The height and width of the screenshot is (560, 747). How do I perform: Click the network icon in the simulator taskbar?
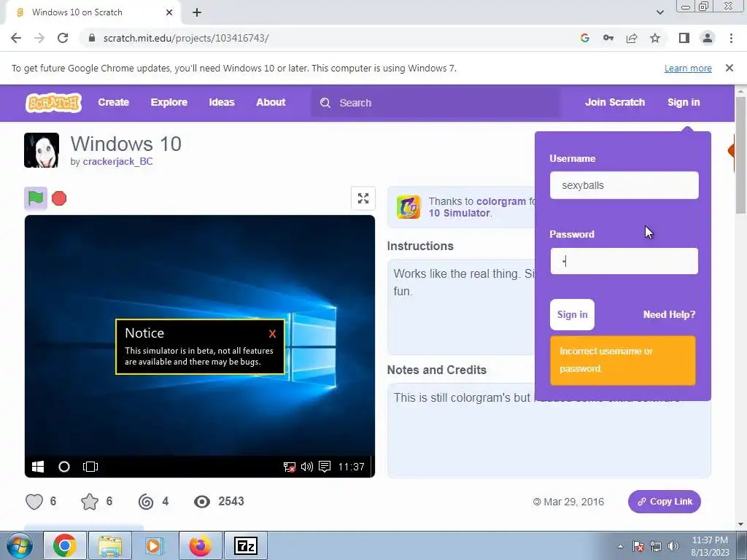tap(289, 467)
